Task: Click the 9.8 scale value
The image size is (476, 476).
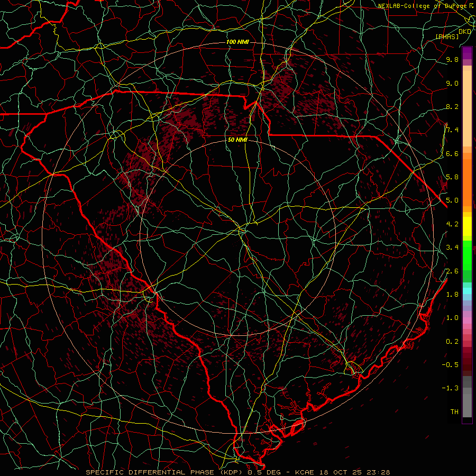Action: (452, 59)
